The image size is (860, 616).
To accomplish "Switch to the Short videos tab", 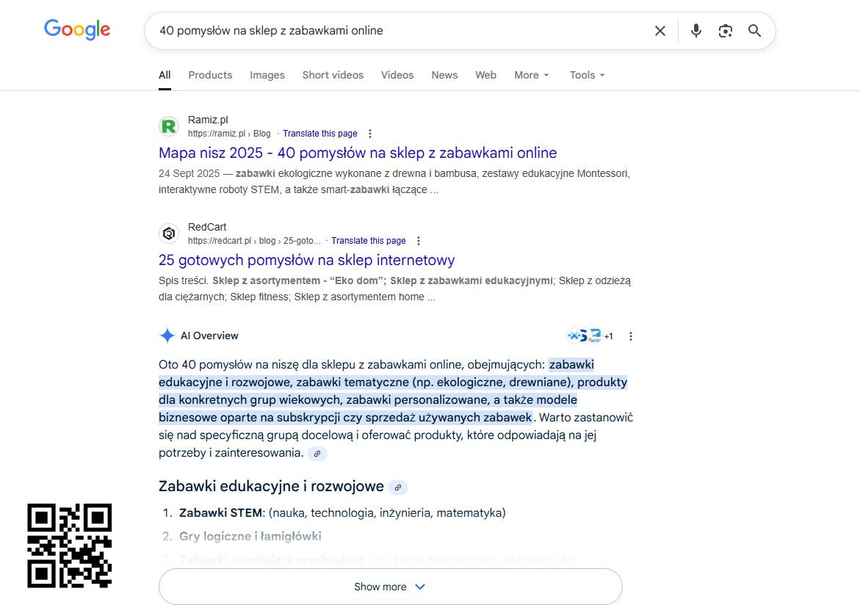I will click(333, 75).
